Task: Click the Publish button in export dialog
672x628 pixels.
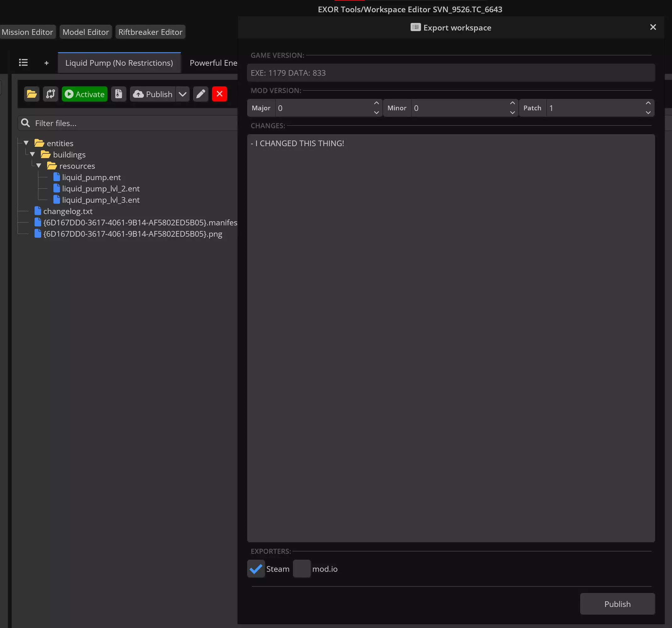Action: (617, 604)
